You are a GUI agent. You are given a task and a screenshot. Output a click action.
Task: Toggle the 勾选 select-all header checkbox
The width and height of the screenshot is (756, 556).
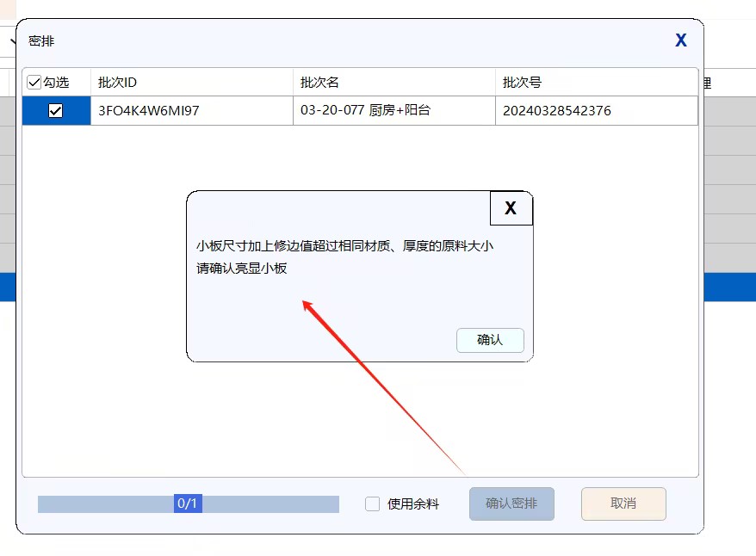coord(34,83)
